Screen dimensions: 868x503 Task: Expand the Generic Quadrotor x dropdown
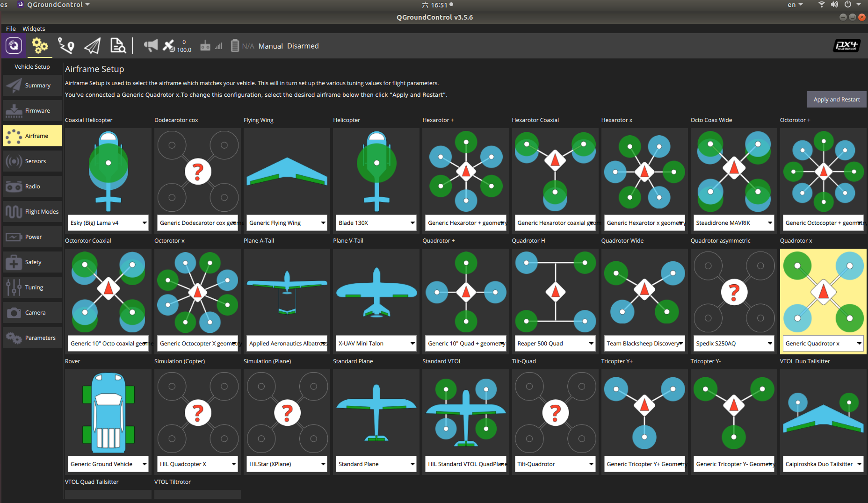pos(823,343)
